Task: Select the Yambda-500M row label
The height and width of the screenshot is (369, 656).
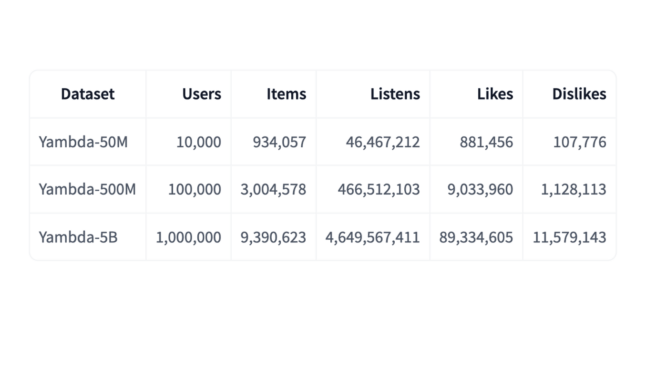Action: click(x=87, y=190)
